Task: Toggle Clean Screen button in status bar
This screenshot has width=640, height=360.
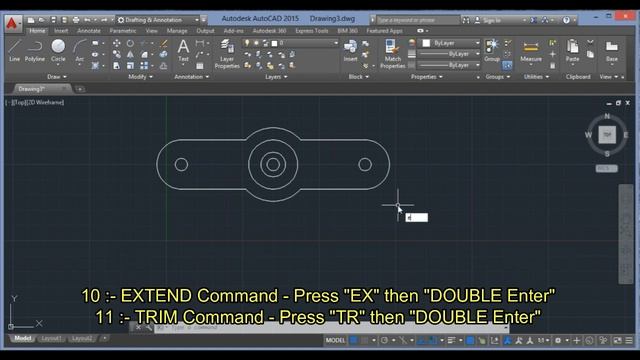Action: pyautogui.click(x=618, y=340)
